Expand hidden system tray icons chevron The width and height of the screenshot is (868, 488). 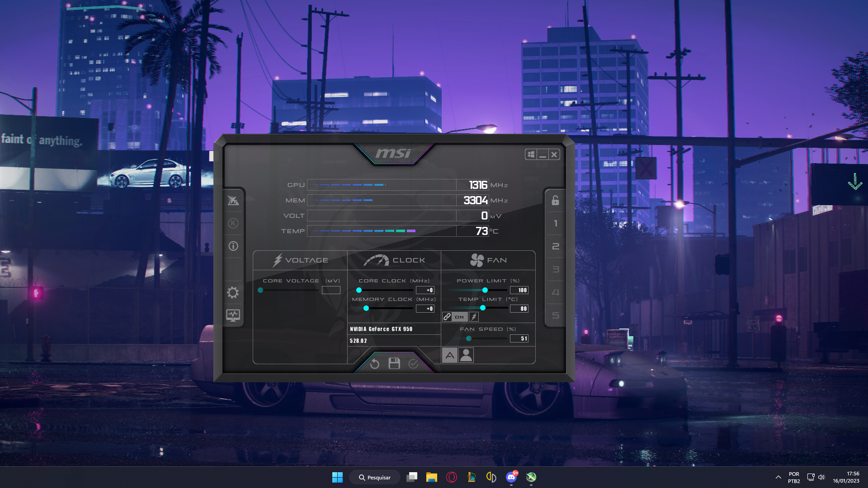[x=778, y=477]
